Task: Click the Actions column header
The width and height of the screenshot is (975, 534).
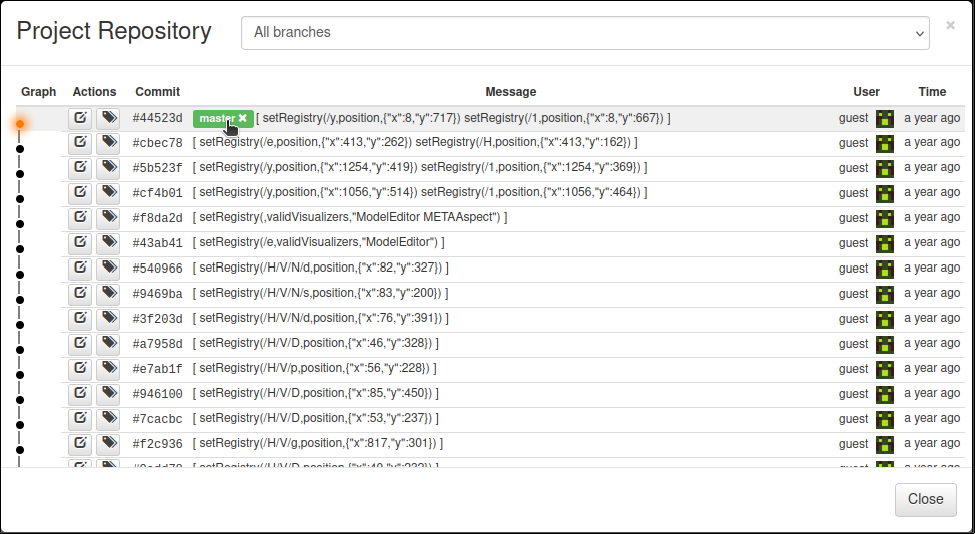Action: point(95,91)
